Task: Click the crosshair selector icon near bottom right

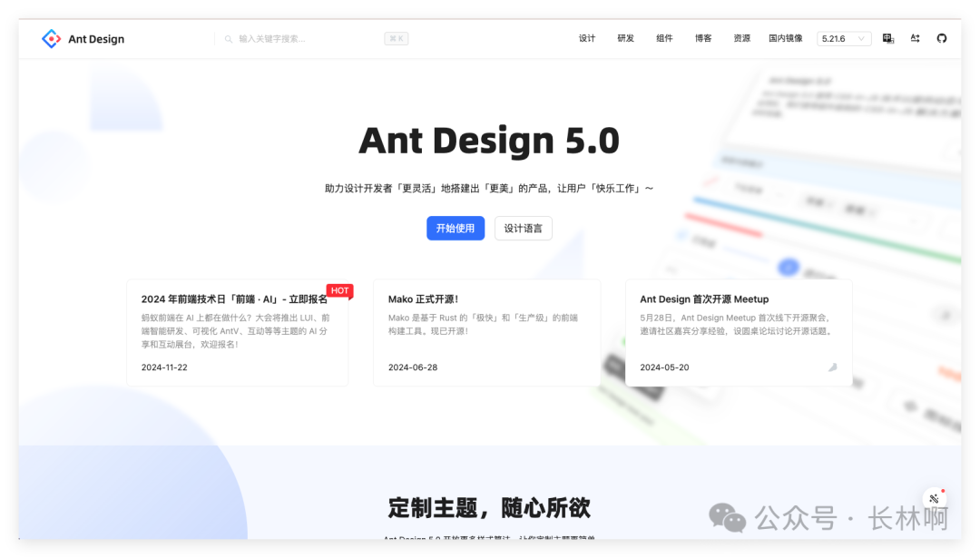Action: (934, 497)
